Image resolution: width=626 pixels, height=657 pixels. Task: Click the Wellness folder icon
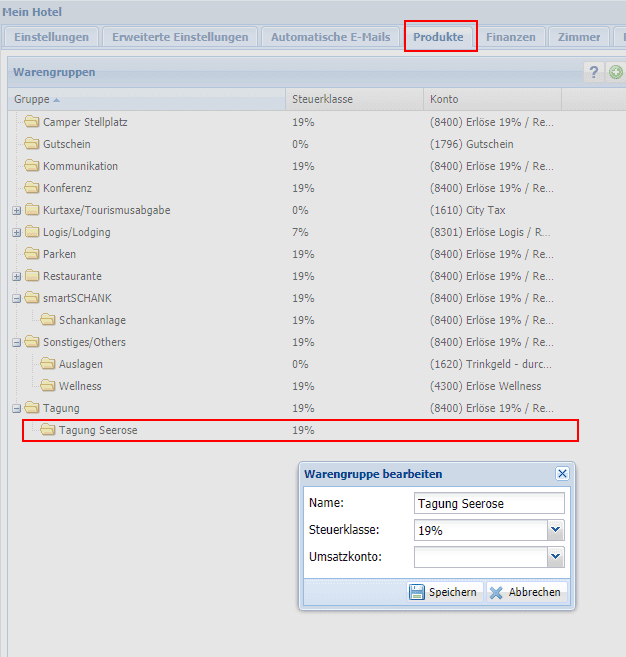click(48, 386)
